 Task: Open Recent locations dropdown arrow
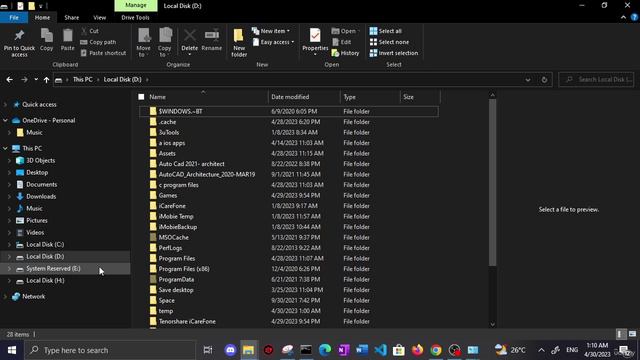(x=36, y=80)
